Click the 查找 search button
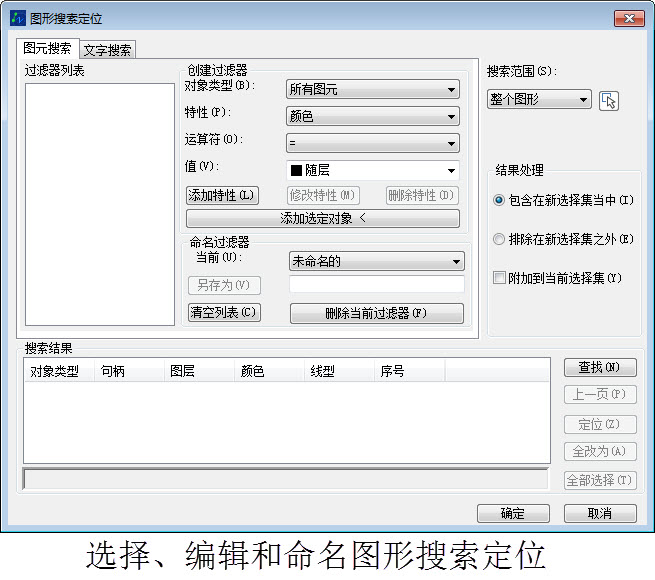This screenshot has width=655, height=580. point(600,368)
